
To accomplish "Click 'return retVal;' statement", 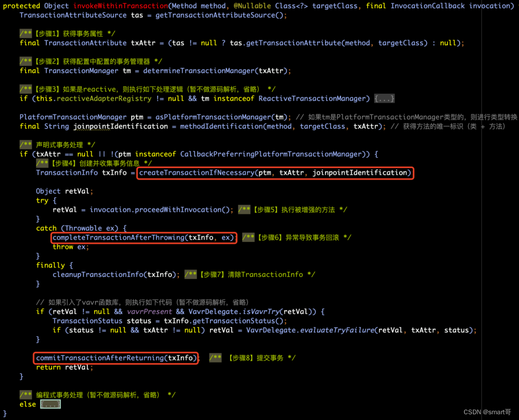I will point(64,367).
